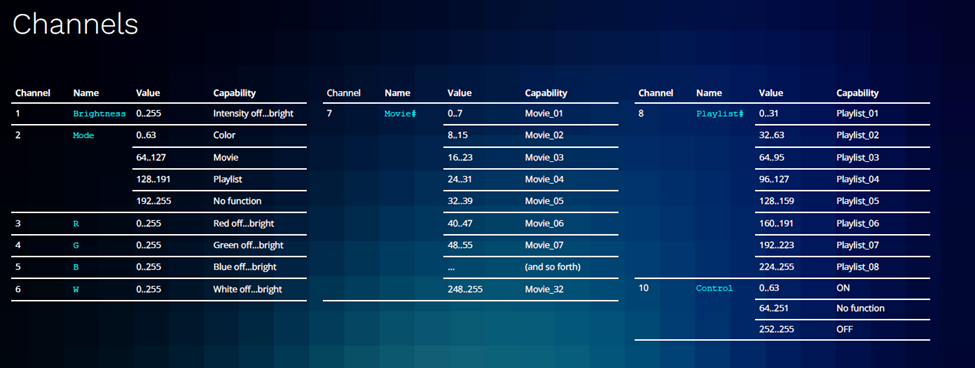Screen dimensions: 975x368
Task: Select value range 248..255
Action: point(464,289)
